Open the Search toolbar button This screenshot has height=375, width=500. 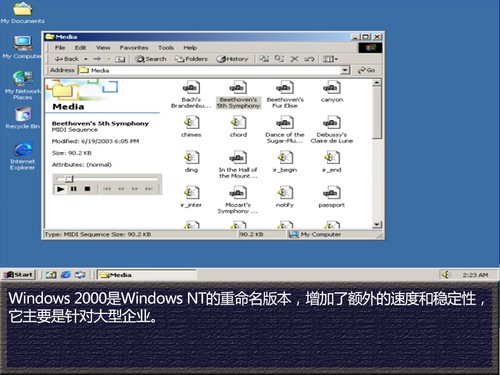(151, 59)
